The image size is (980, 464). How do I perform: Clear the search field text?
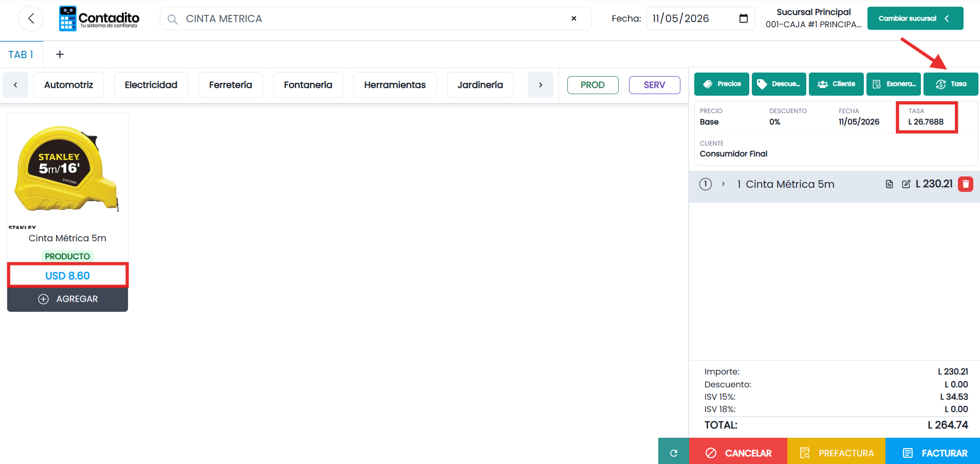tap(574, 19)
